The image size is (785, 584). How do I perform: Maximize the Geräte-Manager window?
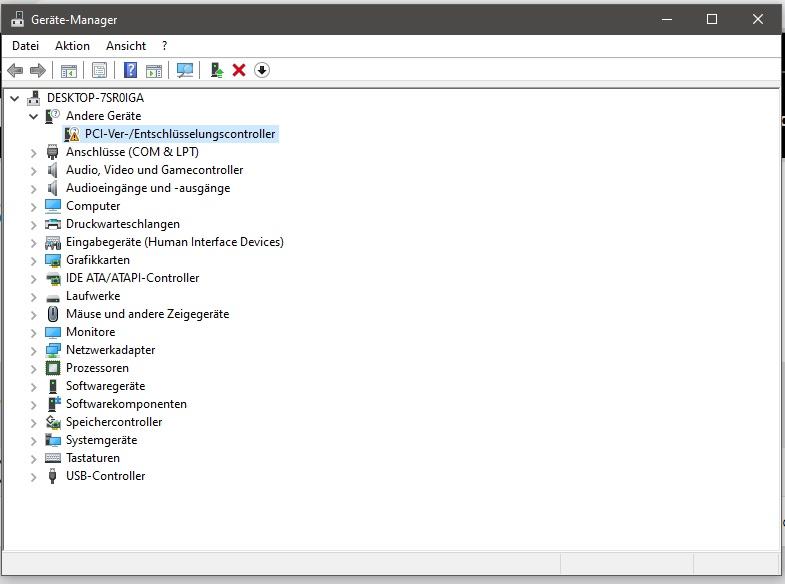711,19
